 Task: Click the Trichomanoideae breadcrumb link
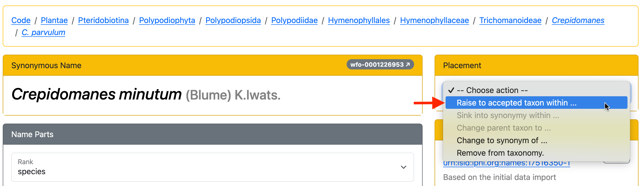510,20
